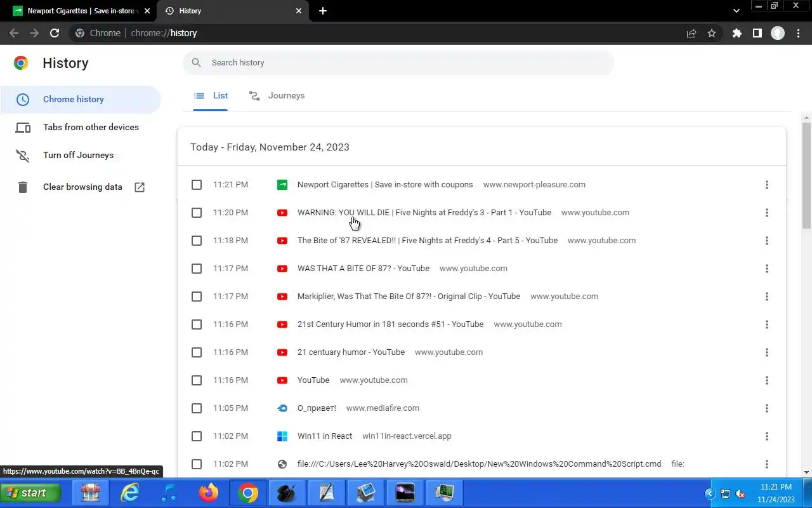Screen dimensions: 812x508
Task: Open Markiplier, Was That The Bite link
Action: coord(409,297)
